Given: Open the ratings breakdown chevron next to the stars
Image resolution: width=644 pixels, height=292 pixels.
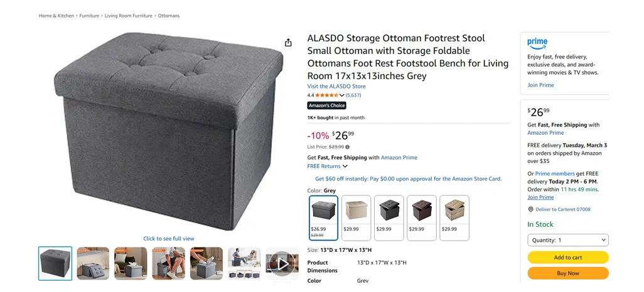Looking at the screenshot, I should [x=342, y=95].
